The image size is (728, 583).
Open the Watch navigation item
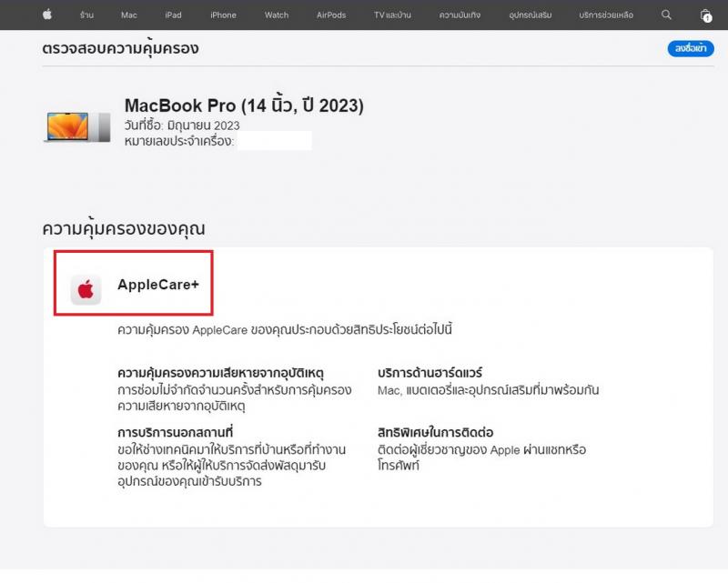[277, 15]
